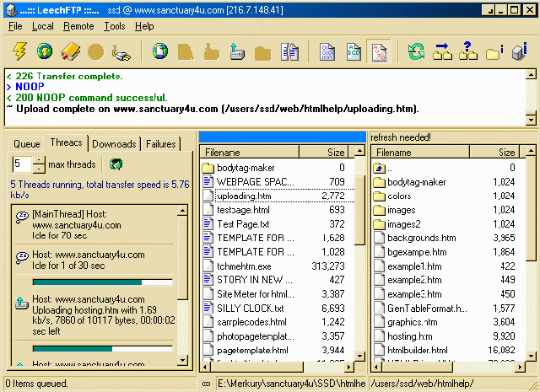Screen dimensions: 540x392
Task: Select local file pagetemplate.html
Action: point(278,350)
